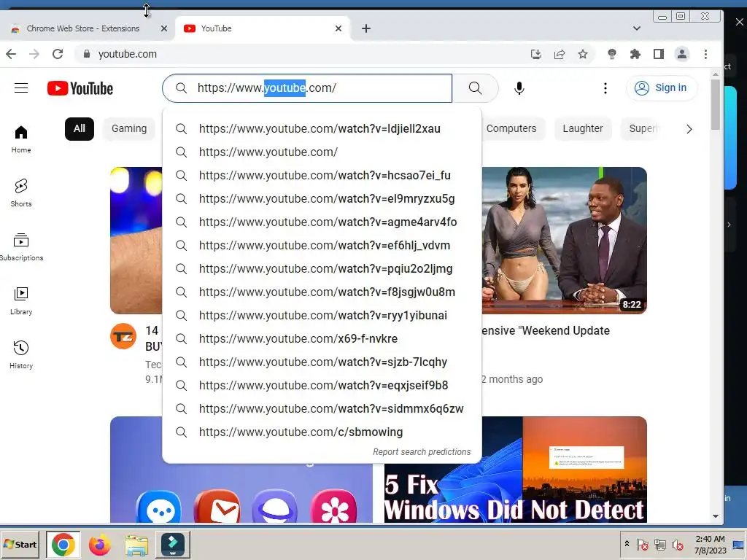Click Report search predictions link
This screenshot has width=747, height=560.
pyautogui.click(x=422, y=452)
